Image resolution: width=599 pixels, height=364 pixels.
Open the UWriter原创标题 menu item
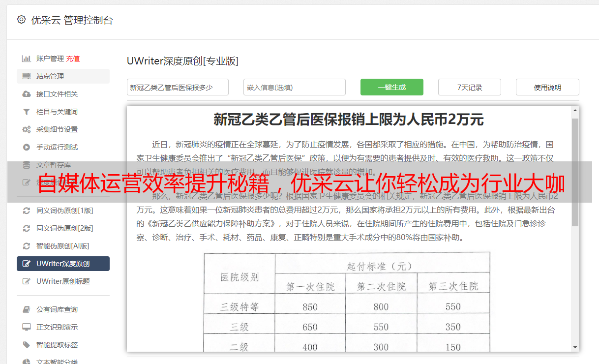click(x=63, y=281)
